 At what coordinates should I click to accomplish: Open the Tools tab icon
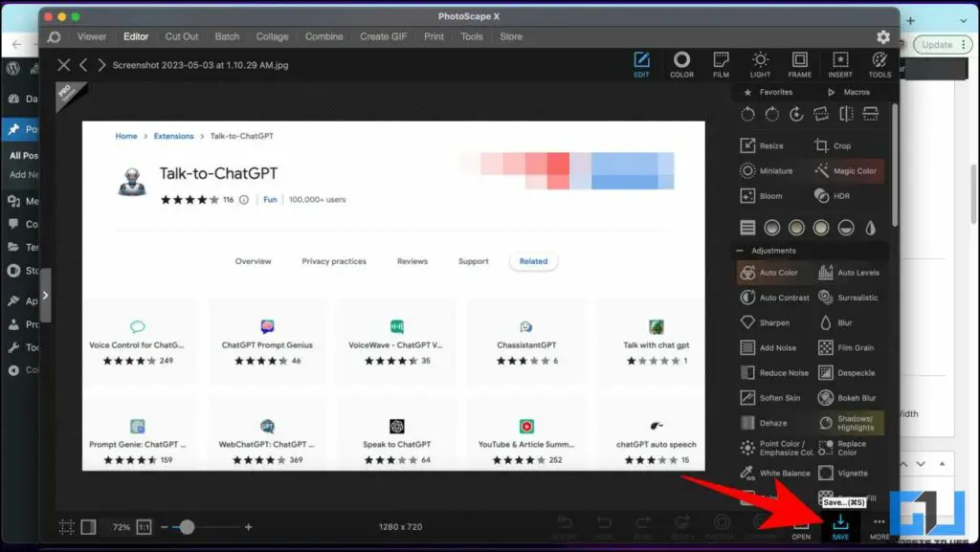click(x=880, y=65)
